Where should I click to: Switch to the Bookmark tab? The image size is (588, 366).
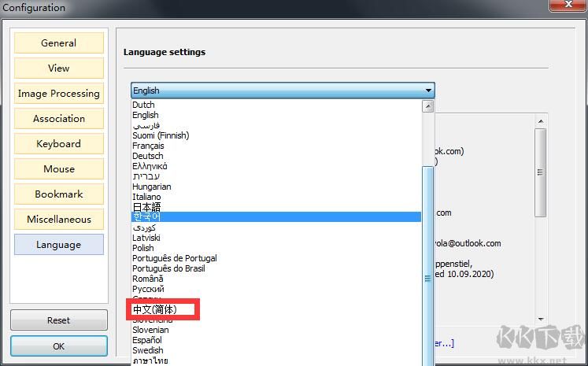pyautogui.click(x=59, y=194)
